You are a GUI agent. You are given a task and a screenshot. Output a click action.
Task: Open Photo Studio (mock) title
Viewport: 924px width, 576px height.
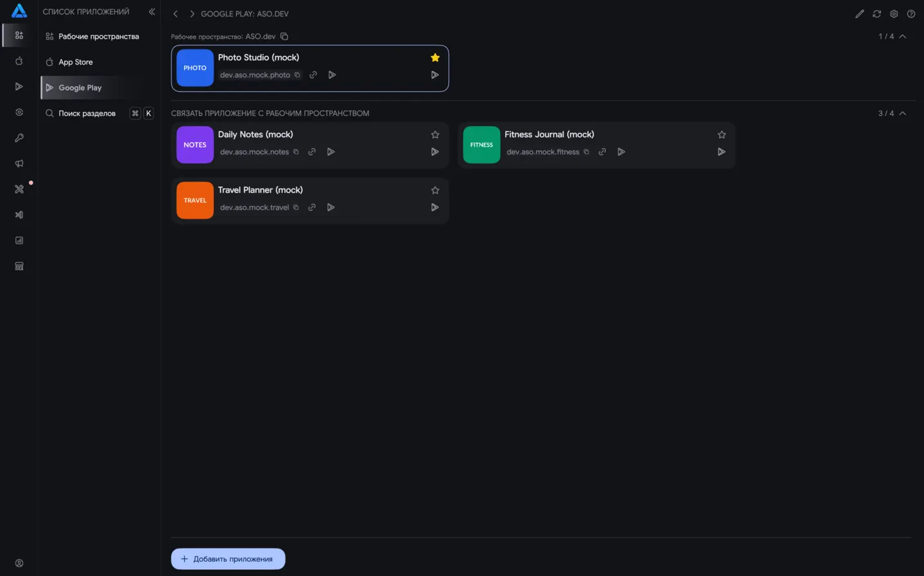[x=259, y=58]
